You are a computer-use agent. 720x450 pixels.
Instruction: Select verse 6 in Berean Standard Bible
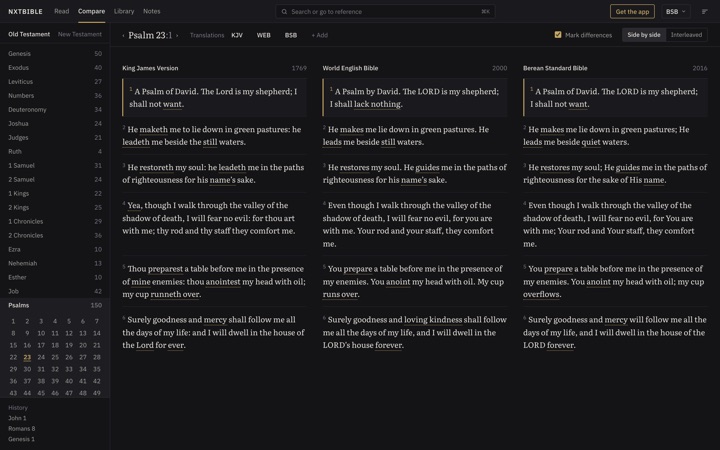coord(615,332)
